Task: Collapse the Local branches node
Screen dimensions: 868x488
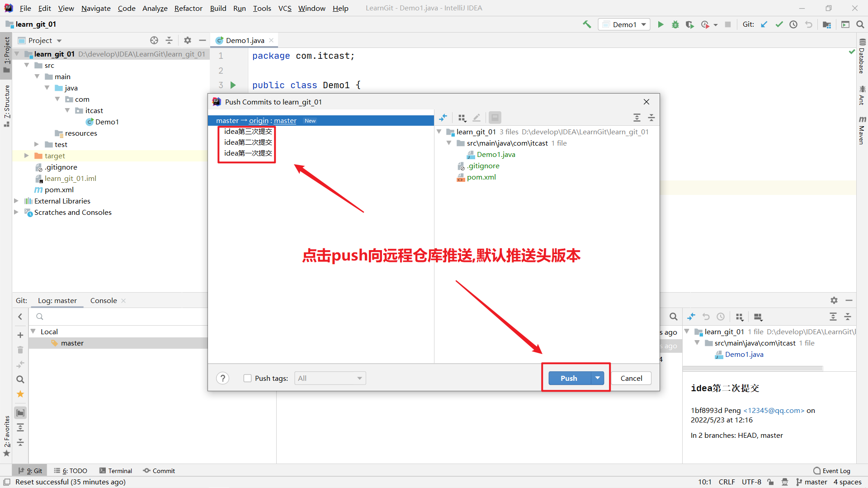Action: pos(33,332)
